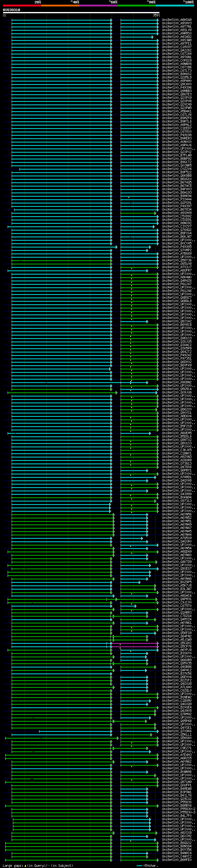Select the UniRef100_C1EED7 label
Viewport: 197px width, 868px height.
[177, 128]
